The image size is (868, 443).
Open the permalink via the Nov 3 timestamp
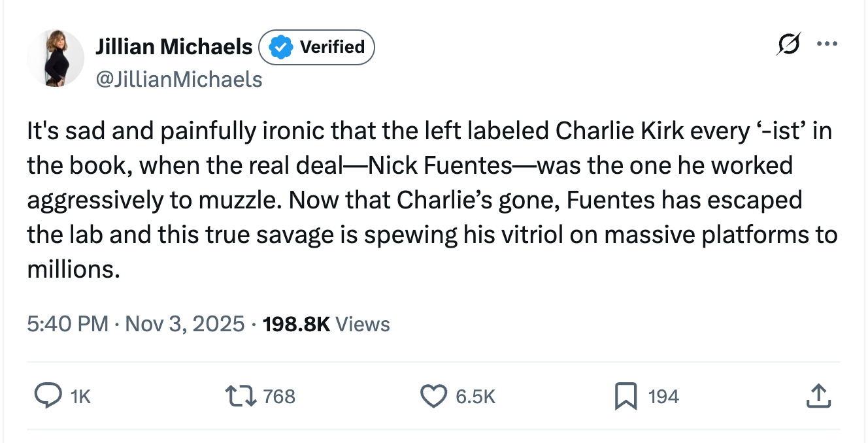pos(185,323)
